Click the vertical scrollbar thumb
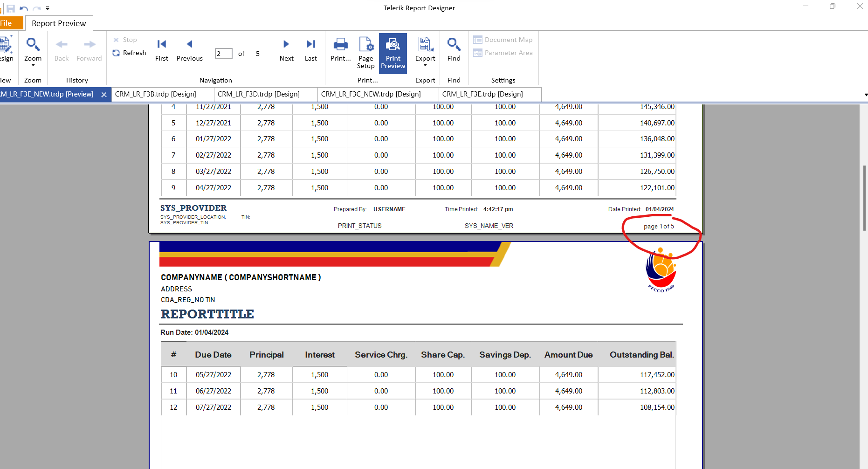 [x=864, y=198]
